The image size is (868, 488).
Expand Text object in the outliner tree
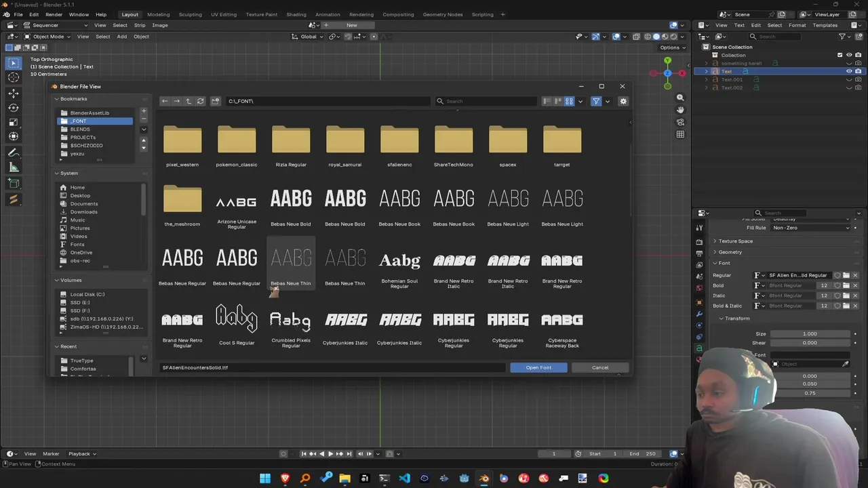pyautogui.click(x=707, y=71)
